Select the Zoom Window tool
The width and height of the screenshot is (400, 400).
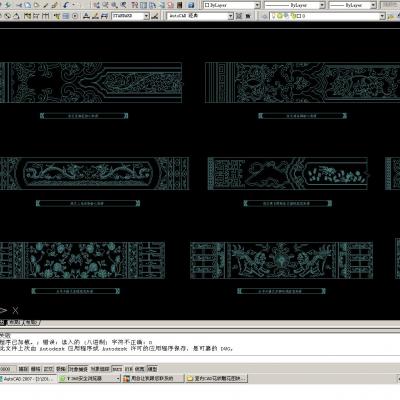coord(114,5)
